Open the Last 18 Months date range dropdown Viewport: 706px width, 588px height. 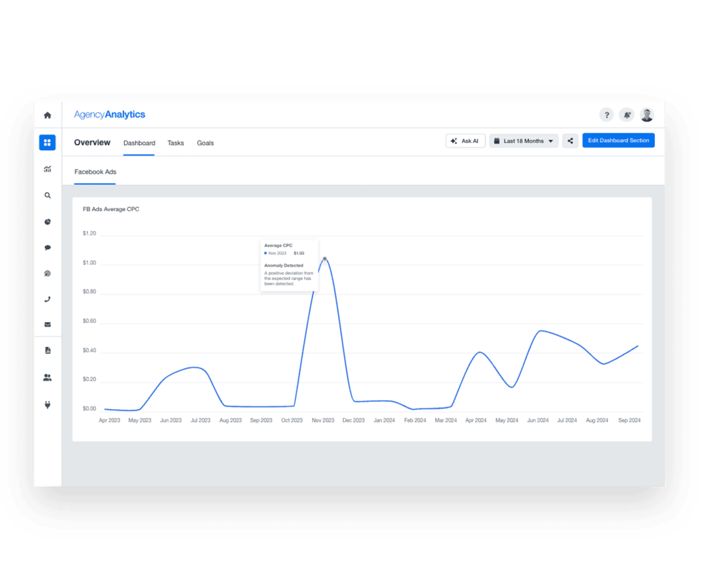click(523, 140)
